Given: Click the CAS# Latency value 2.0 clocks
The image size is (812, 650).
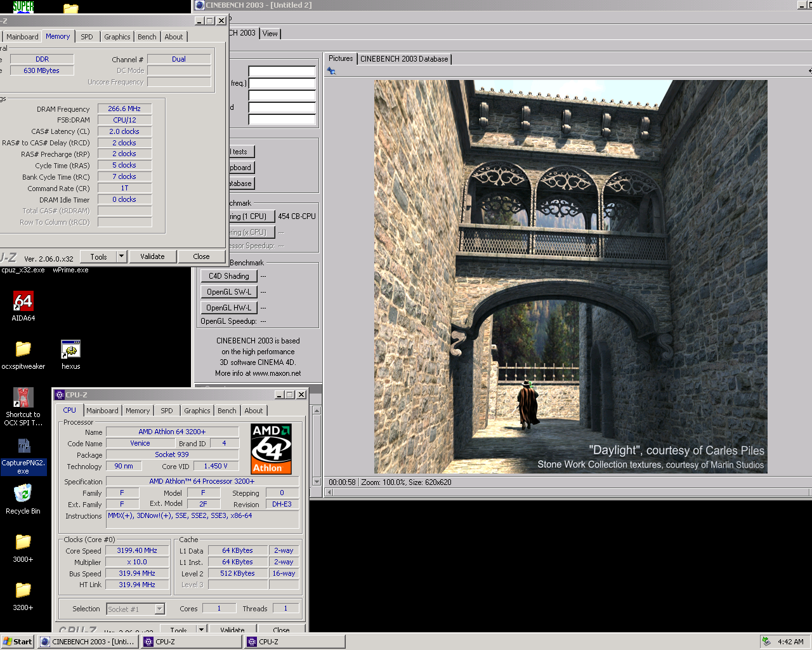Looking at the screenshot, I should [x=124, y=131].
